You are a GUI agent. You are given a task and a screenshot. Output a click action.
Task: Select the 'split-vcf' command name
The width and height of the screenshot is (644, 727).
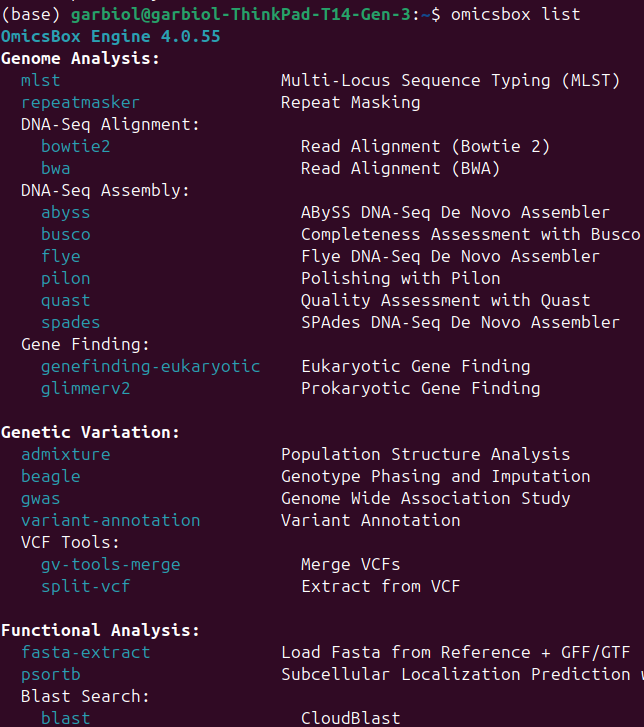click(85, 587)
